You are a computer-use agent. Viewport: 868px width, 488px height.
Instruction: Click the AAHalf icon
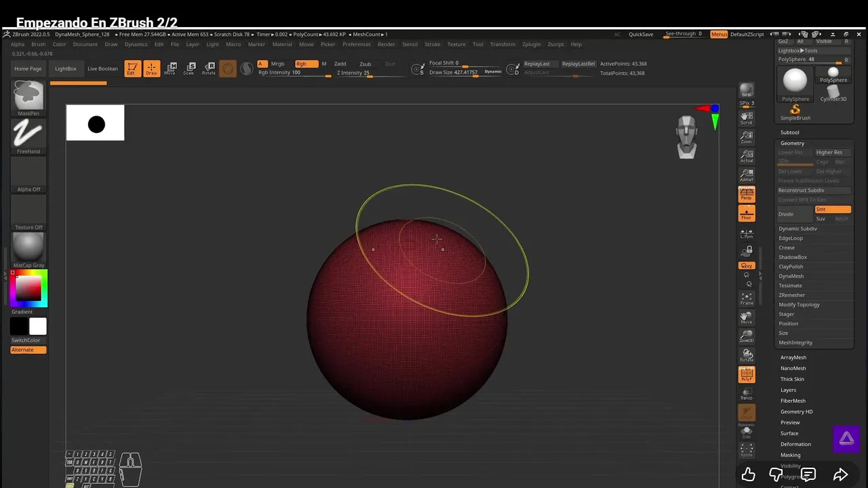(x=747, y=176)
